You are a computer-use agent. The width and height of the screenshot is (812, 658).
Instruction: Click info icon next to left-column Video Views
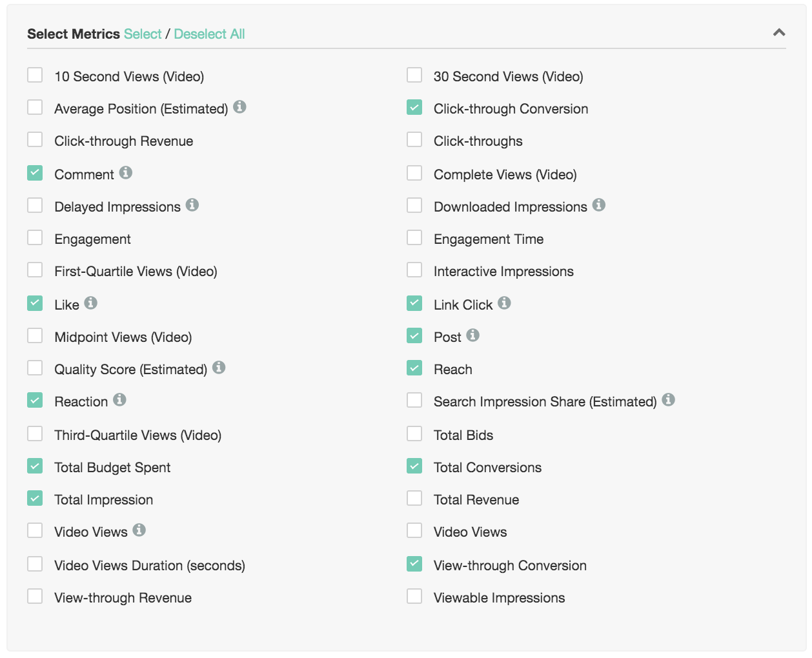point(139,530)
